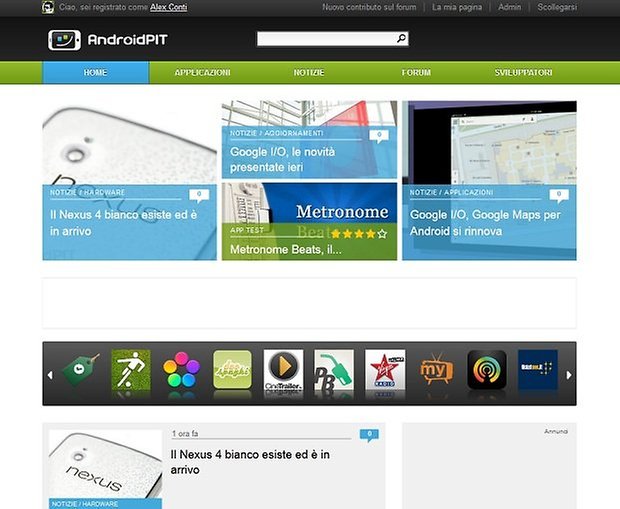620x509 pixels.
Task: Open the rainbow podcast rings app icon
Action: point(487,369)
